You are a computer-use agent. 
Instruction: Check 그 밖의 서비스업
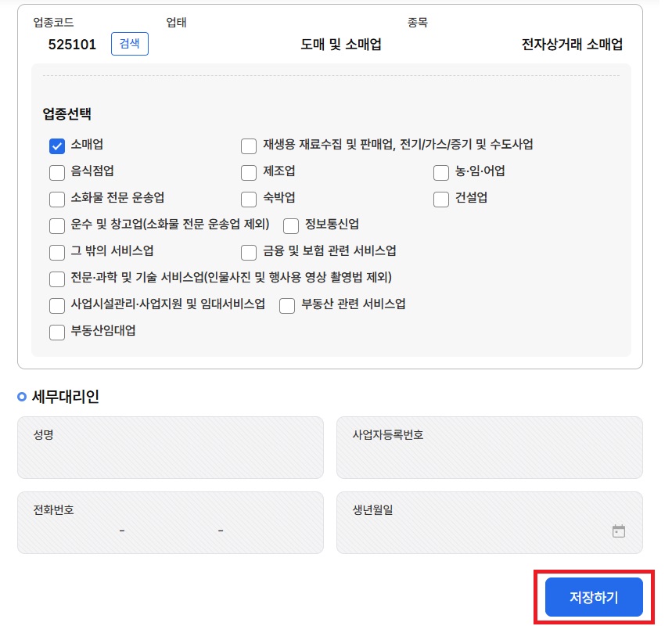click(57, 252)
